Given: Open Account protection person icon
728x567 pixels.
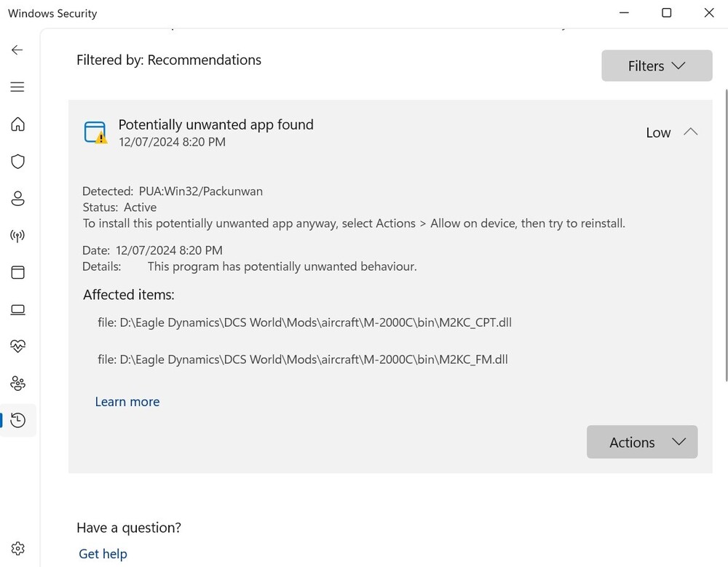Looking at the screenshot, I should tap(17, 199).
